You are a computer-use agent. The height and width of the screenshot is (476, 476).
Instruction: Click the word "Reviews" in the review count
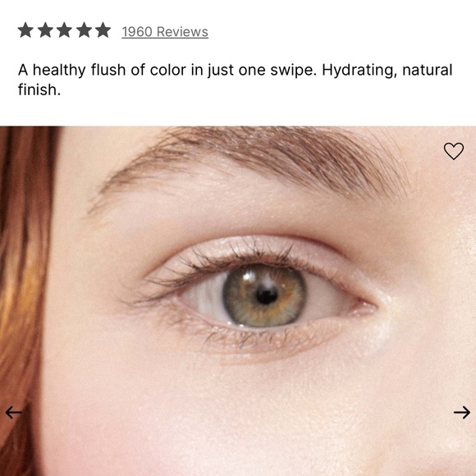click(182, 32)
